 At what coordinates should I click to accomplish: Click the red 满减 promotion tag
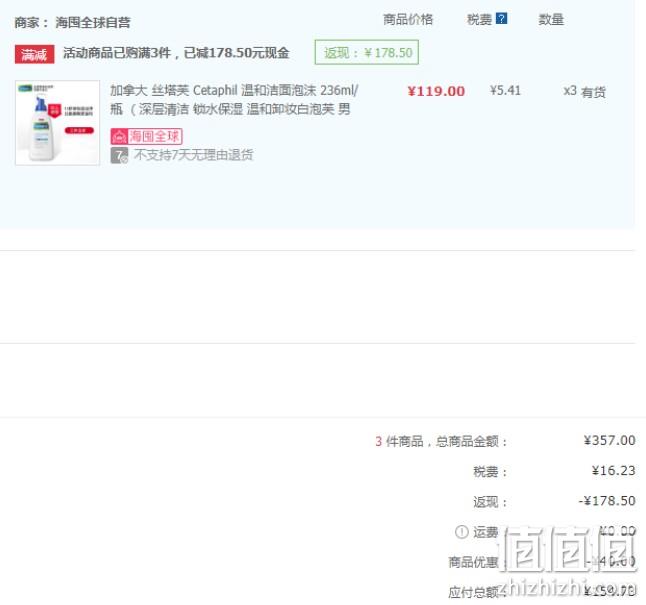[34, 54]
